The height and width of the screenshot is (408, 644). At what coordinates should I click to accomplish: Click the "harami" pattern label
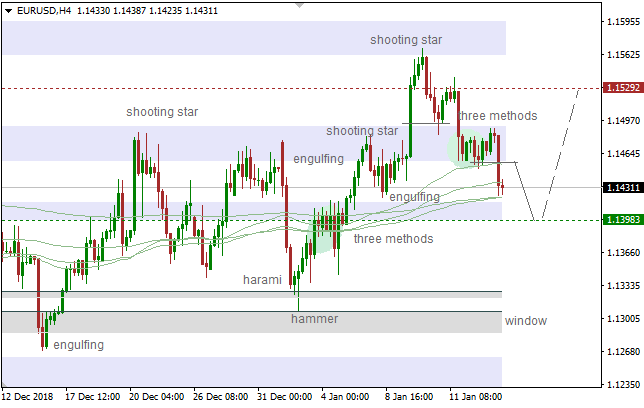[x=262, y=280]
